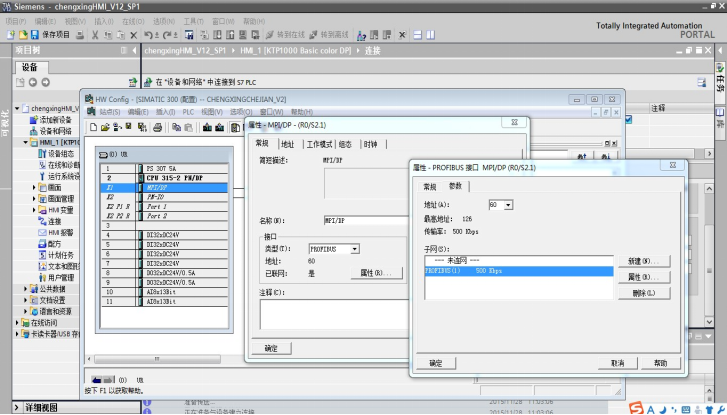Click the delete X icon in TIA toolbar
The image size is (727, 415).
(x=133, y=34)
